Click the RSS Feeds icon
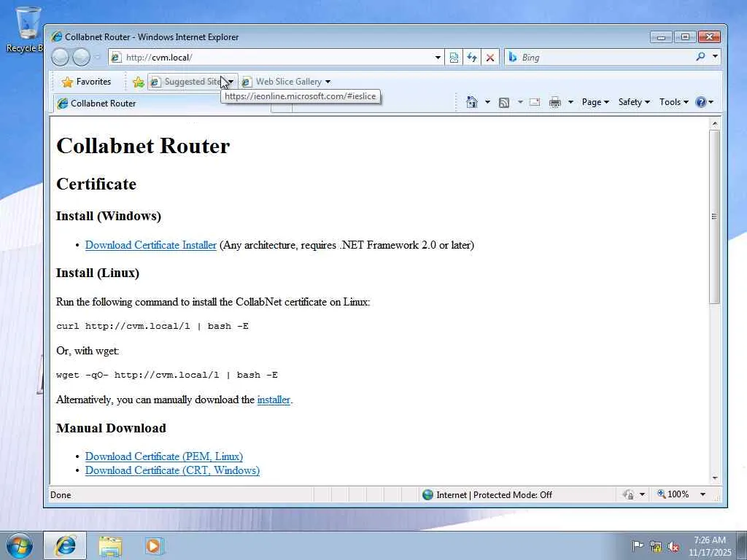 (x=504, y=102)
